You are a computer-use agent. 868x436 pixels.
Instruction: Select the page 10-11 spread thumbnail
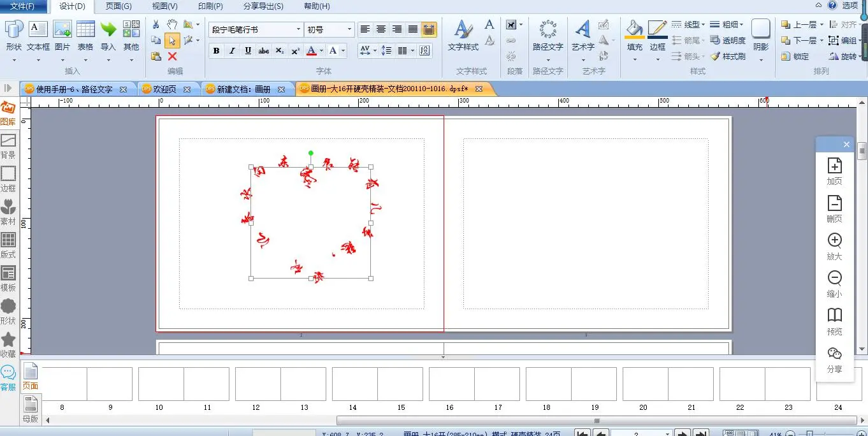[184, 384]
